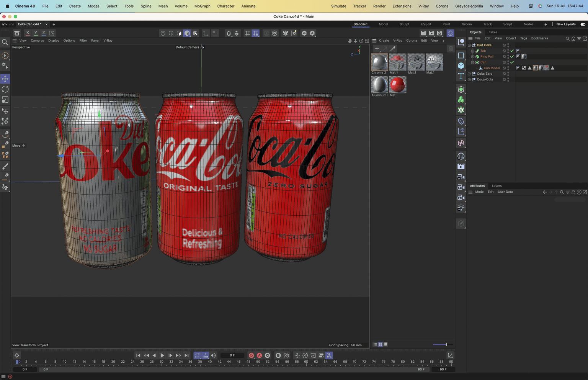Toggle Z axis lock
This screenshot has width=588, height=380.
[x=44, y=33]
